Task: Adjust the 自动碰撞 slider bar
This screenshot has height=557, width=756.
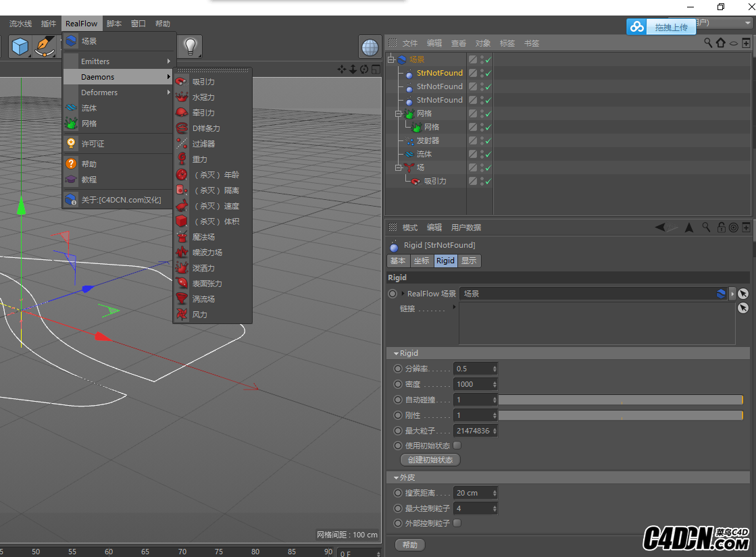Action: (x=620, y=400)
